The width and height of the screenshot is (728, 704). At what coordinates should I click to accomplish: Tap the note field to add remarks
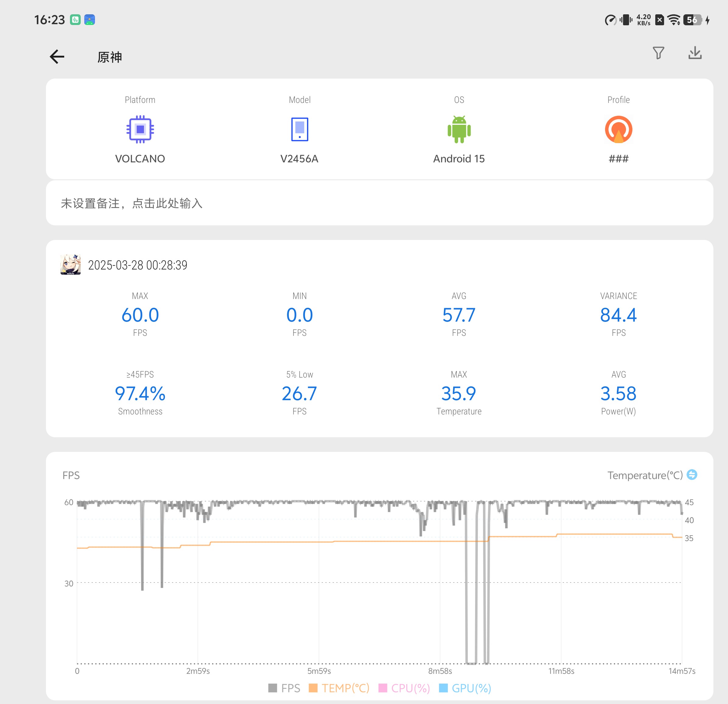pyautogui.click(x=379, y=203)
